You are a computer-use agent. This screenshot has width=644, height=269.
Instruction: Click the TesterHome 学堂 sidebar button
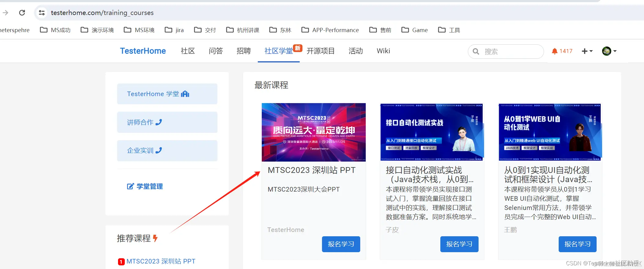pyautogui.click(x=167, y=94)
